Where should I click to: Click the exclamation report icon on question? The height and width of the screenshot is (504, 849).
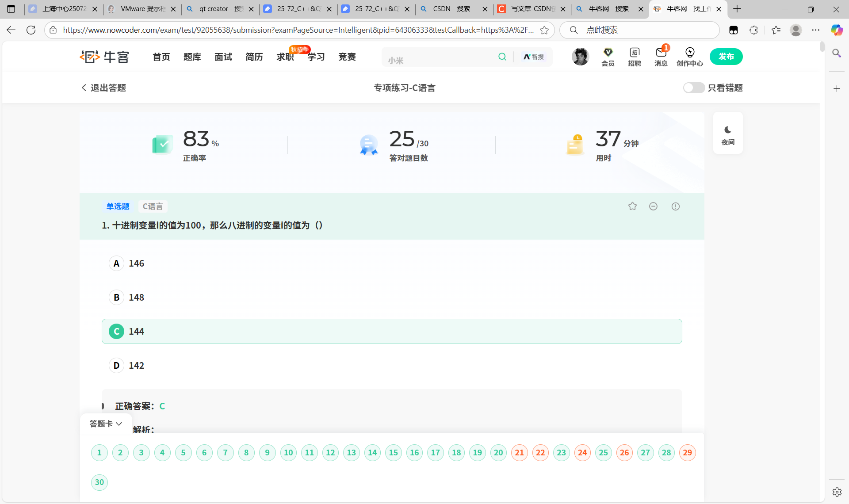[x=675, y=206]
